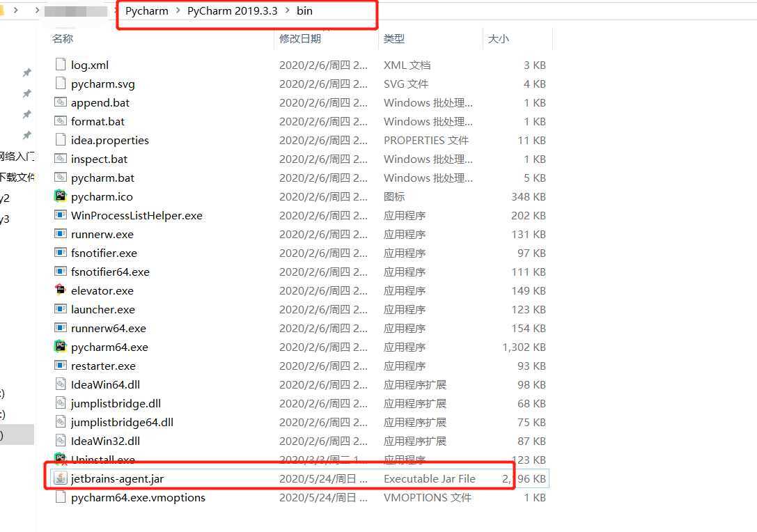Viewport: 757px width, 532px height.
Task: Click the restarter.exe application icon
Action: coord(61,366)
